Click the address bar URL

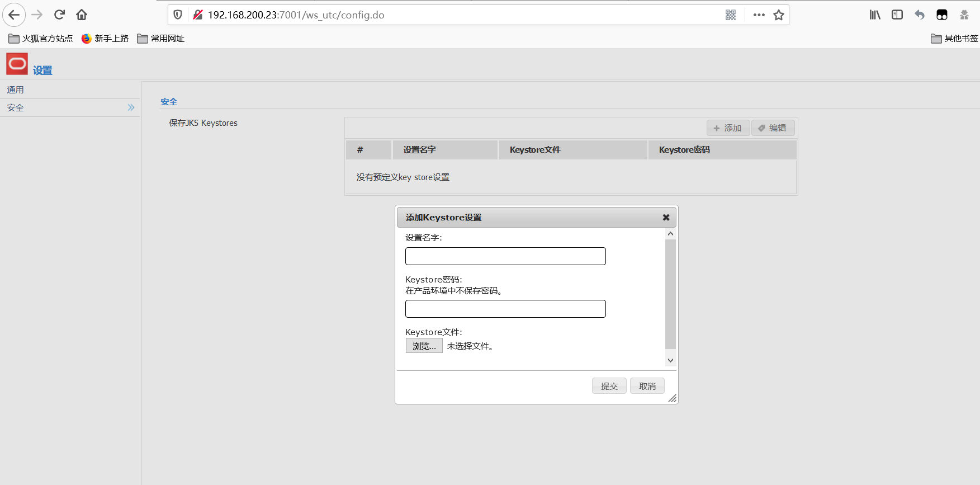(x=296, y=15)
